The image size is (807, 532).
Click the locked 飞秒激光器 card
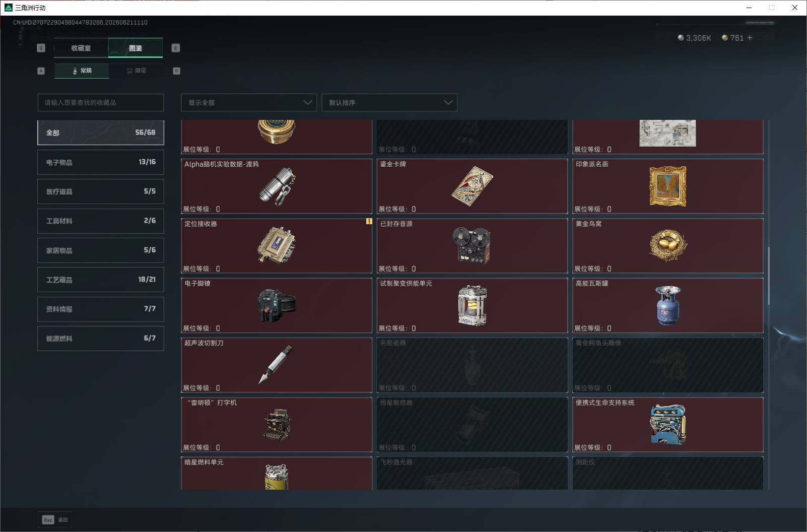click(x=472, y=473)
